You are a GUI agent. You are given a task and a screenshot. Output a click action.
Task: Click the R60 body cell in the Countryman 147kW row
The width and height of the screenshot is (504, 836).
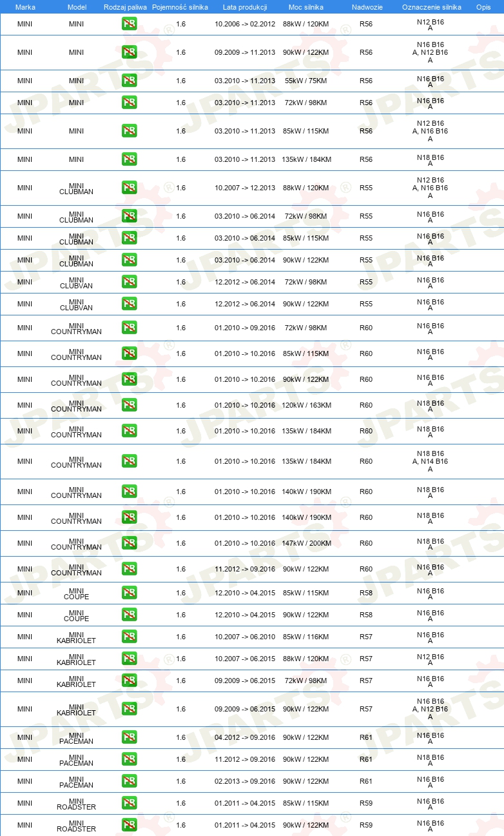click(x=366, y=543)
